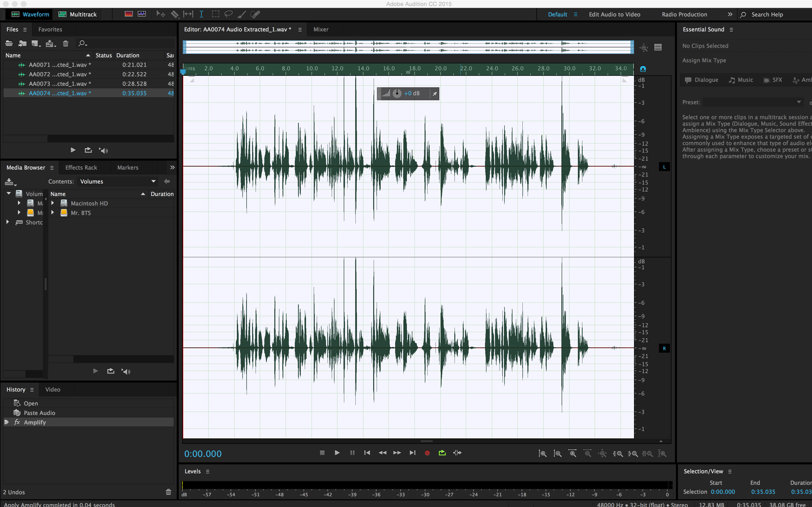Pin the volume adjustment HUD overlay
812x507 pixels.
435,94
